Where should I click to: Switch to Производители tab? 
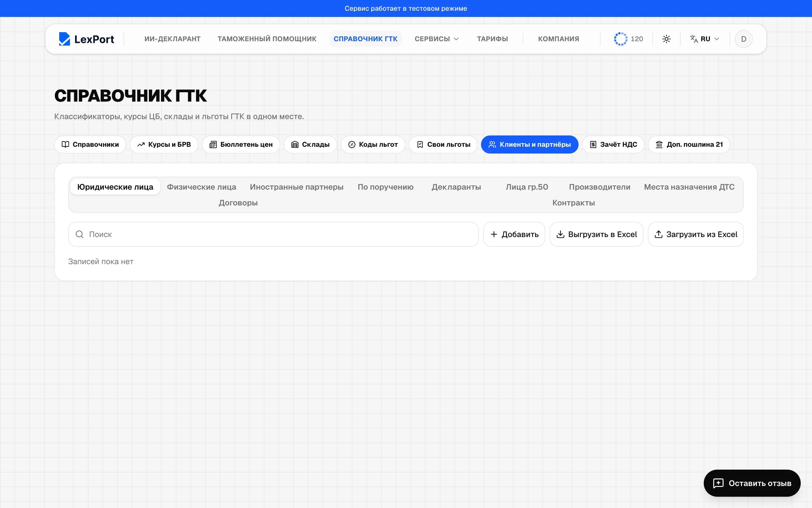click(x=599, y=187)
